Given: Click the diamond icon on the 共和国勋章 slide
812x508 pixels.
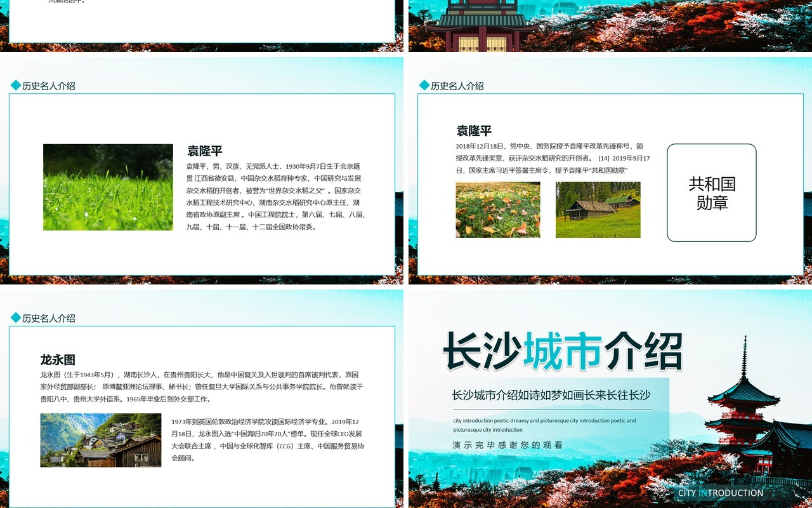Looking at the screenshot, I should [x=424, y=85].
